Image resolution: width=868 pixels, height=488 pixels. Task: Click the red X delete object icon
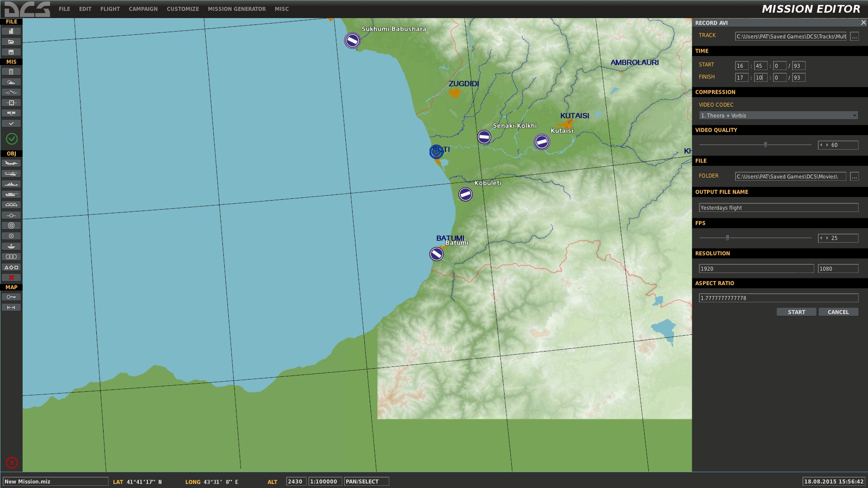[x=11, y=277]
